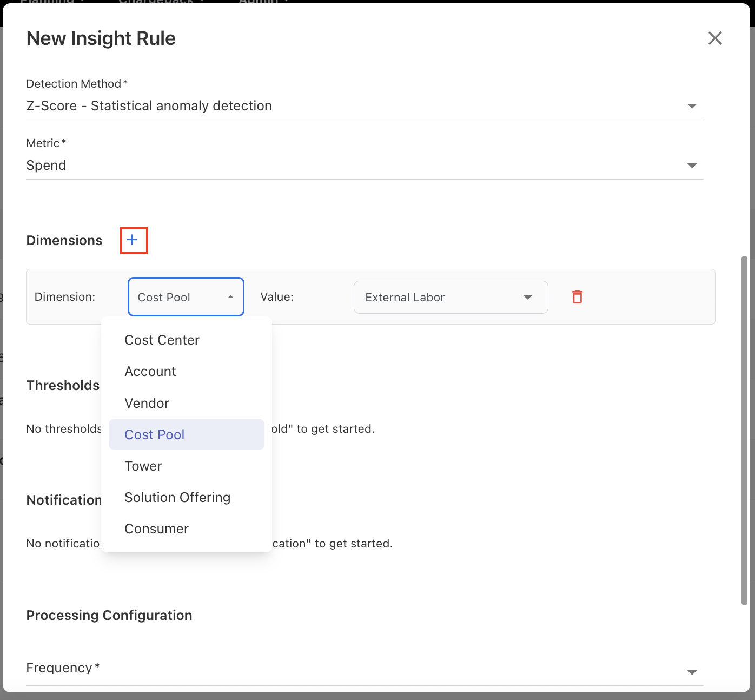Click the dialog's vertical scrollbar

[744, 430]
